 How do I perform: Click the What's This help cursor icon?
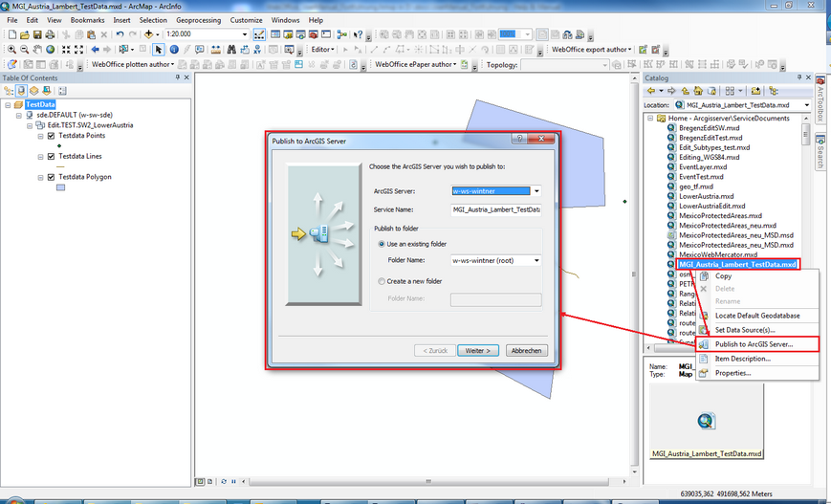[x=358, y=34]
